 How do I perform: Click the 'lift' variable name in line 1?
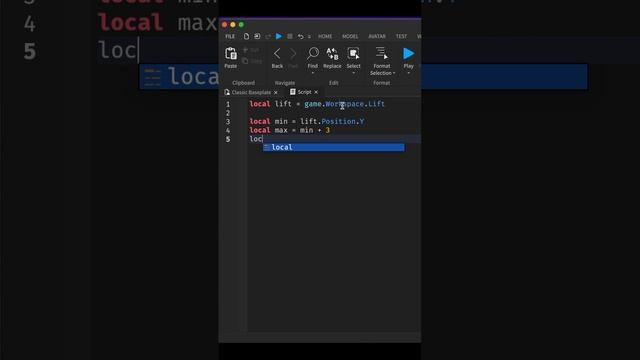pyautogui.click(x=283, y=104)
